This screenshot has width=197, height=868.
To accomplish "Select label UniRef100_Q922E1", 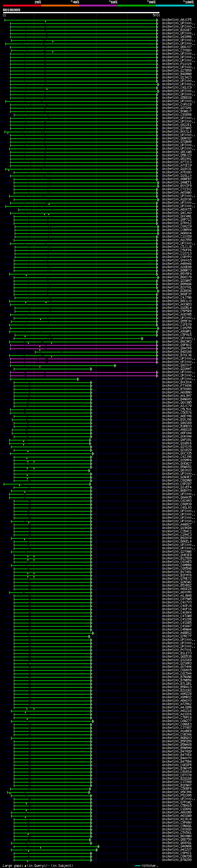I will tap(177, 125).
